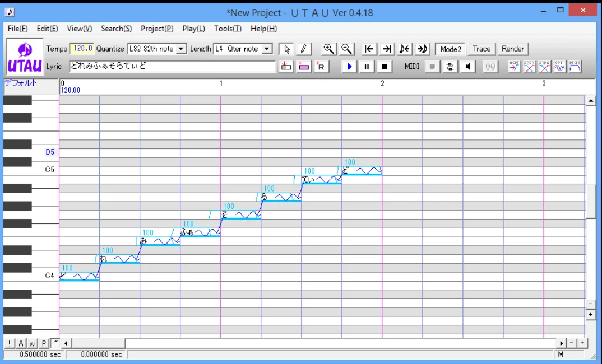Click vertical zoom plus button
Viewport: 602px width, 364px height.
click(590, 315)
